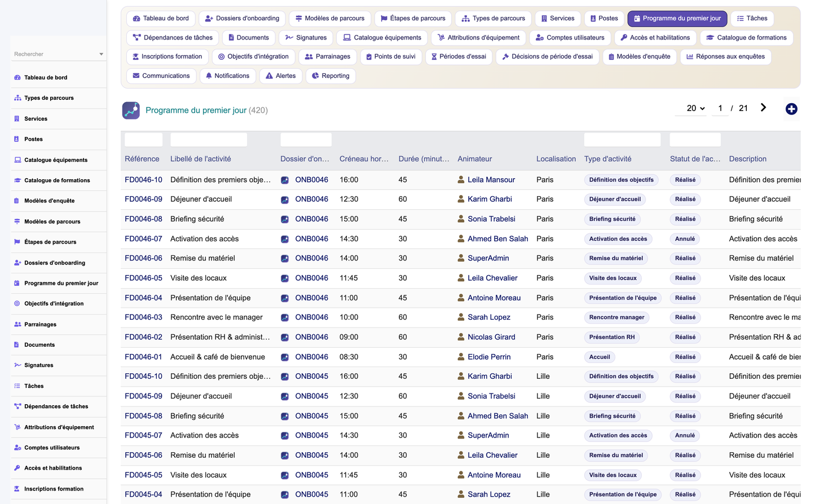Click the Référence column filter field
815x504 pixels.
143,140
